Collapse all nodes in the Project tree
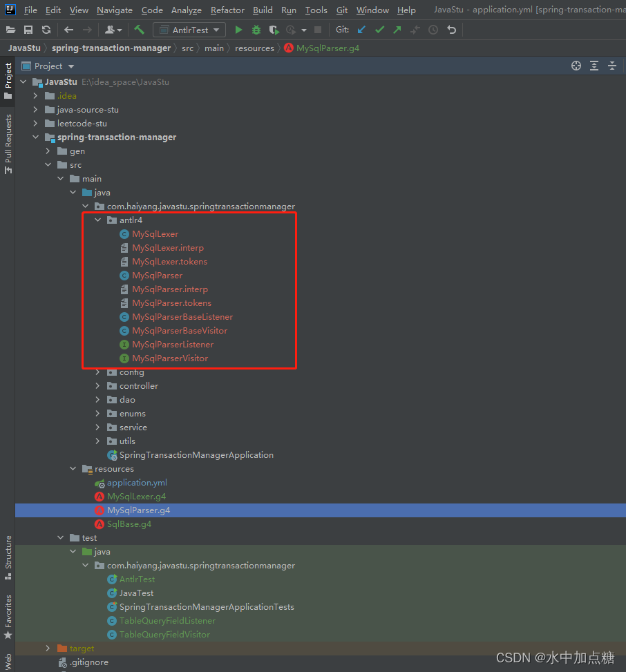The image size is (626, 672). 612,65
